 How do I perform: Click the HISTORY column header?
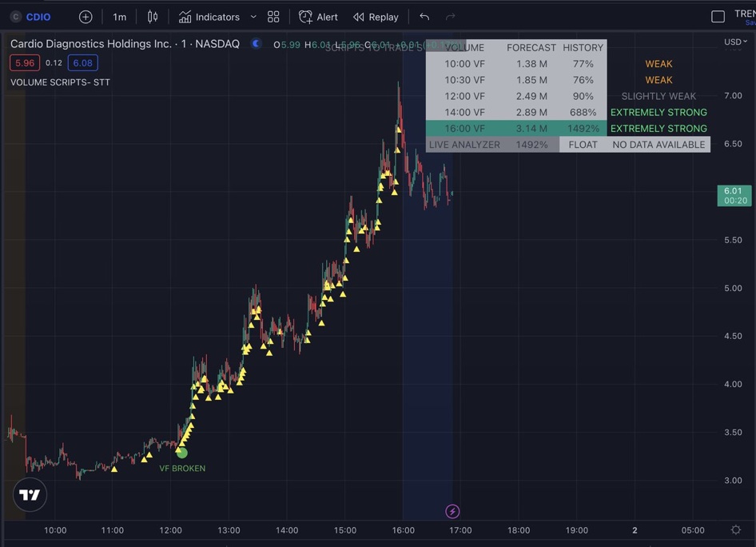pyautogui.click(x=583, y=48)
